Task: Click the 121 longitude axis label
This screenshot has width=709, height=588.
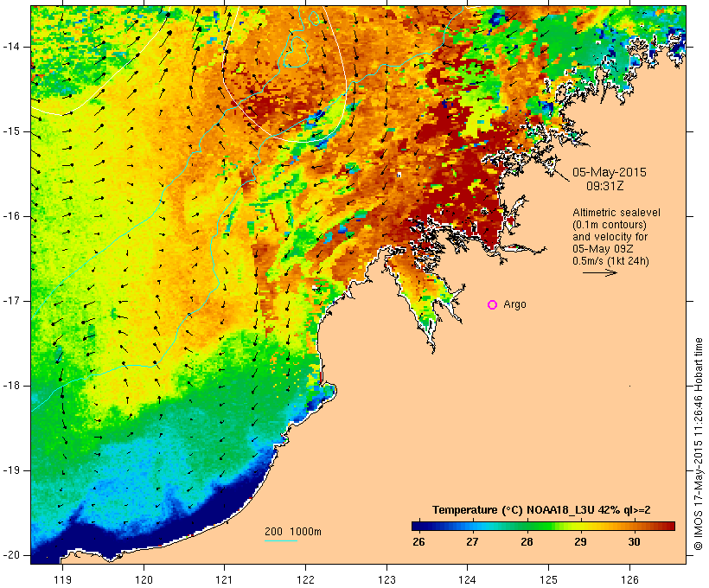Action: tap(225, 580)
